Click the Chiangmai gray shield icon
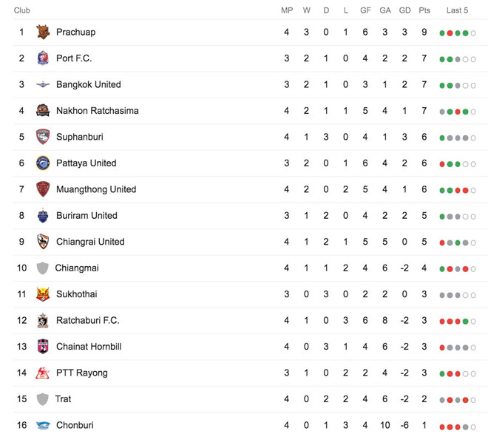The height and width of the screenshot is (448, 488). (x=43, y=268)
